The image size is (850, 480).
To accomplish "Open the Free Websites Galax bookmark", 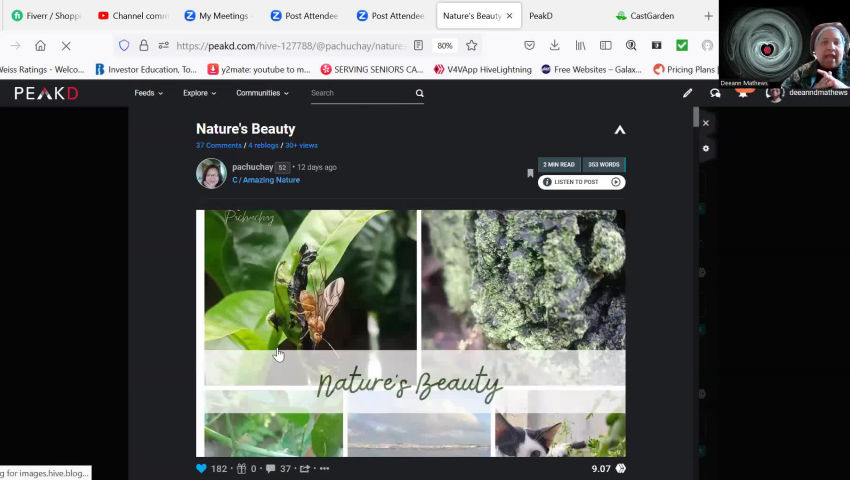I will pos(591,69).
